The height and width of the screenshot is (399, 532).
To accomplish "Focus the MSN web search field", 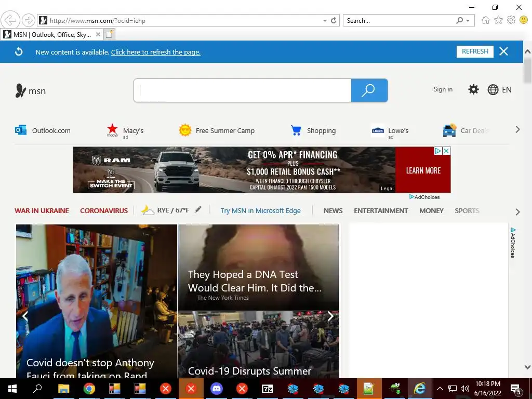I will pyautogui.click(x=243, y=90).
